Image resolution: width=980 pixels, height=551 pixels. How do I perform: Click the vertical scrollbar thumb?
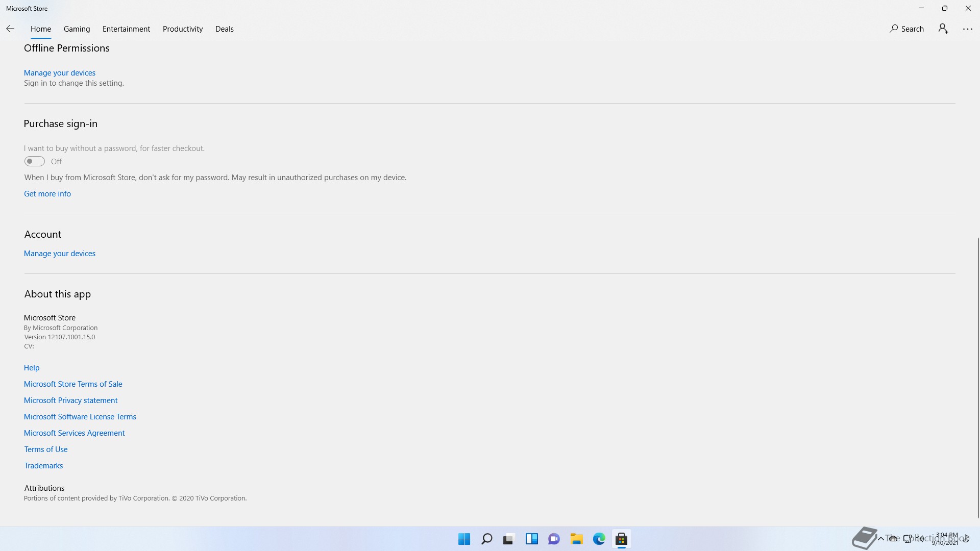(x=977, y=378)
